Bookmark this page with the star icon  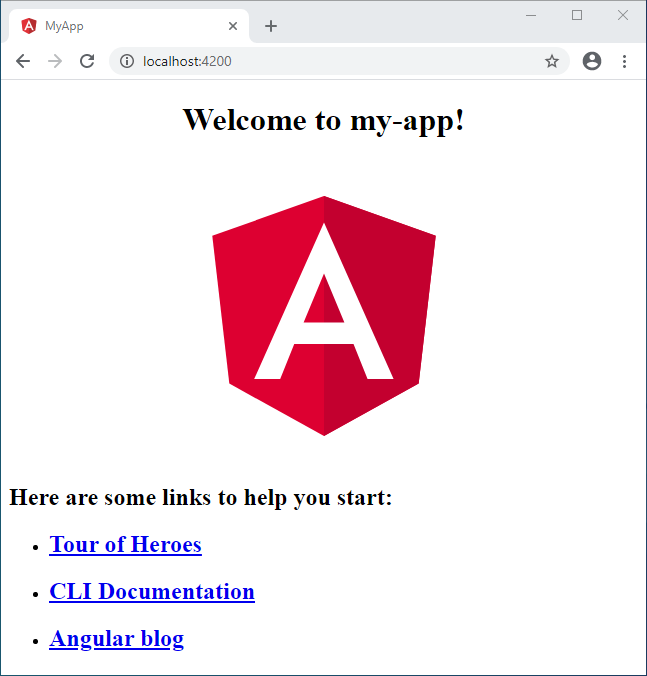[x=552, y=61]
